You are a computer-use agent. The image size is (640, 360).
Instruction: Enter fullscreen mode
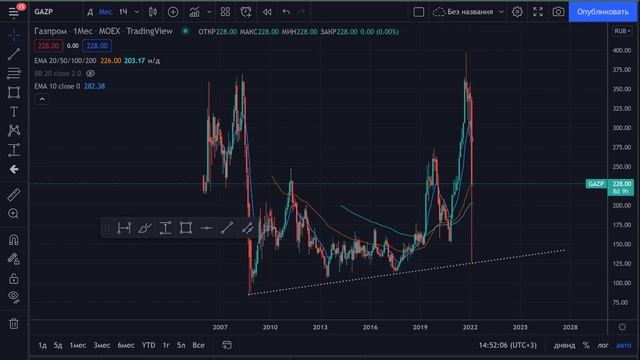[538, 12]
